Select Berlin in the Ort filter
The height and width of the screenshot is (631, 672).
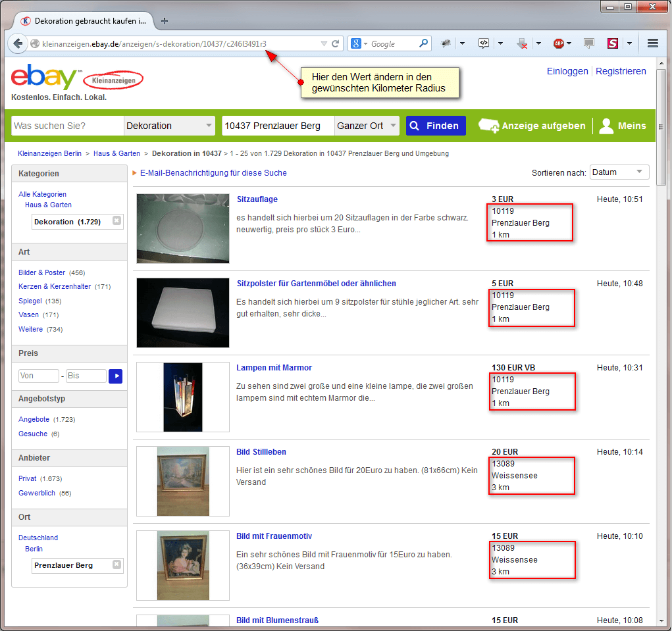[34, 549]
